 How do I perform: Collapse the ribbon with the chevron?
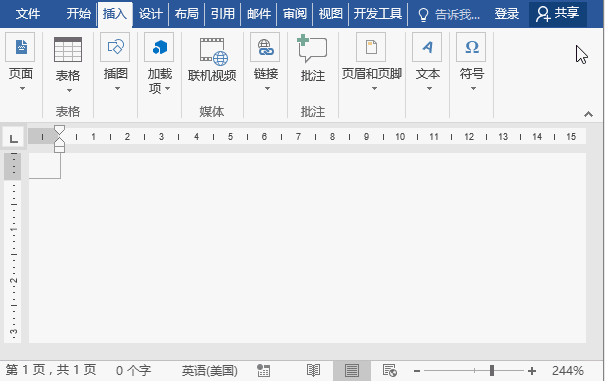pyautogui.click(x=588, y=114)
